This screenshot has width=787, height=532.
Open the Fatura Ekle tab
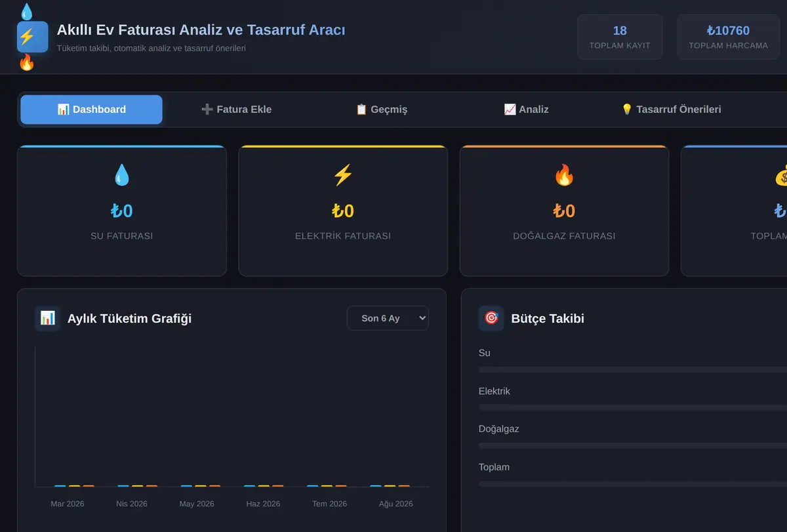coord(236,110)
